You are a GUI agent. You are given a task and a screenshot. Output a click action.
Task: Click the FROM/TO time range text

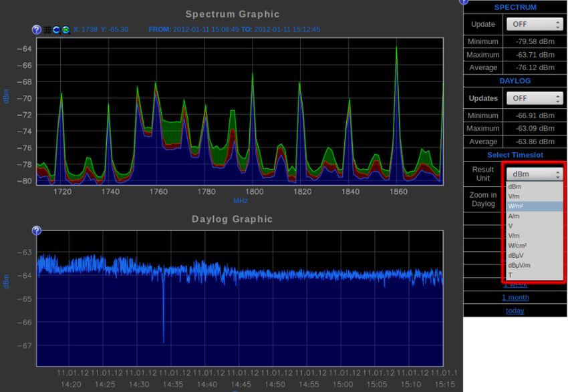(x=235, y=29)
